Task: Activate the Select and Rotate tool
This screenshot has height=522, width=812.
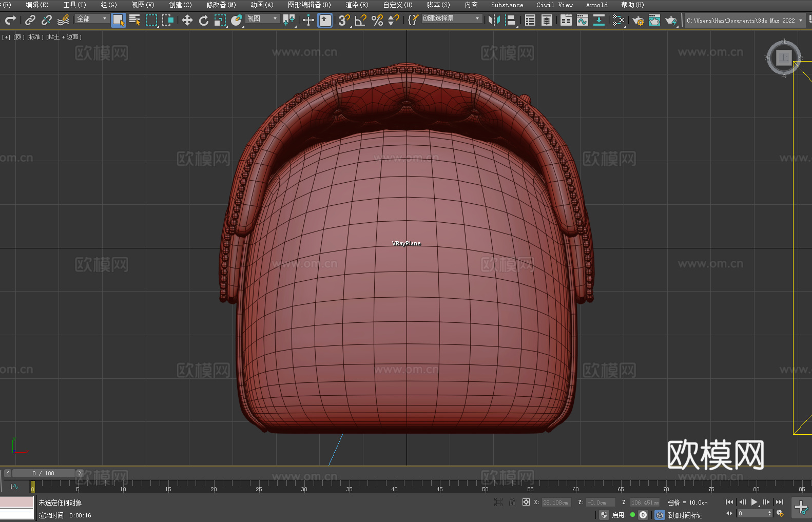Action: pyautogui.click(x=204, y=20)
